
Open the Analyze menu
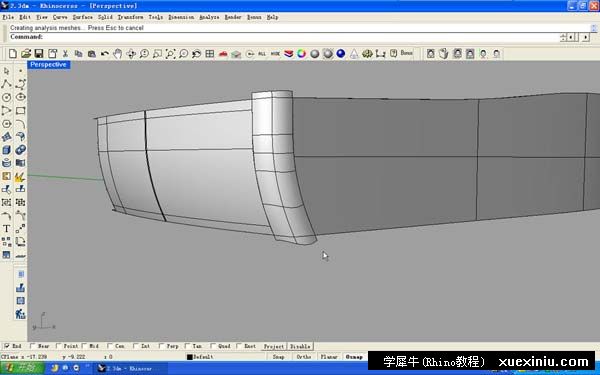point(209,17)
